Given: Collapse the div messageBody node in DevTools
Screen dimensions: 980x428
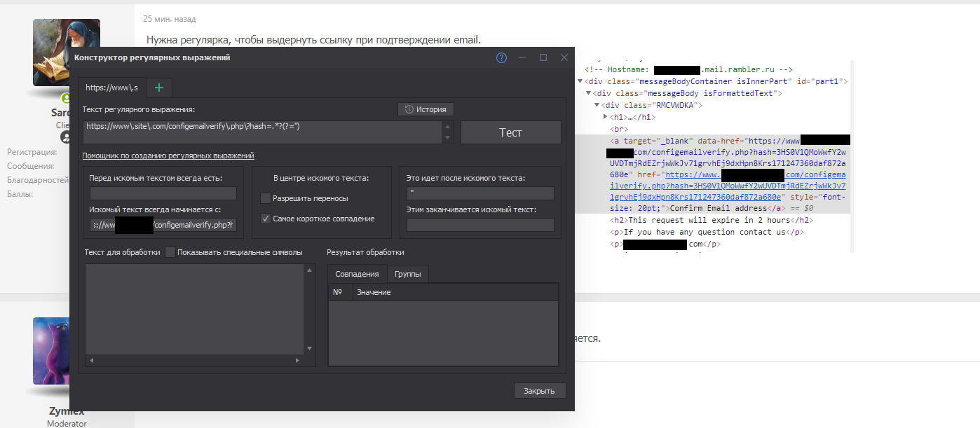Looking at the screenshot, I should pyautogui.click(x=588, y=93).
